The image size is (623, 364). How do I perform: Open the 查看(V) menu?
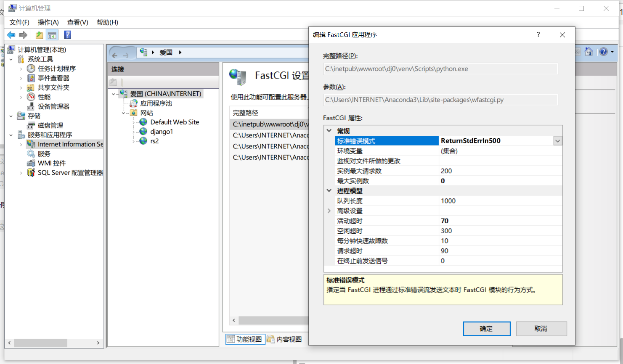77,22
